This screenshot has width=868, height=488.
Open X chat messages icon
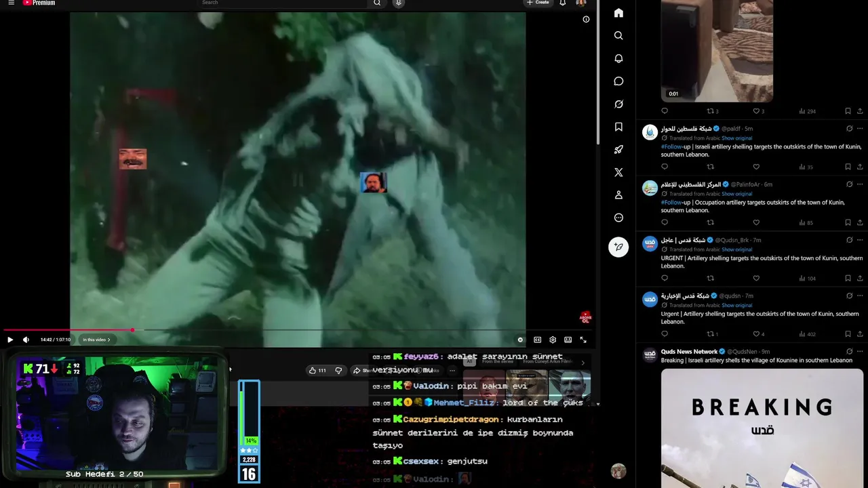click(x=618, y=81)
